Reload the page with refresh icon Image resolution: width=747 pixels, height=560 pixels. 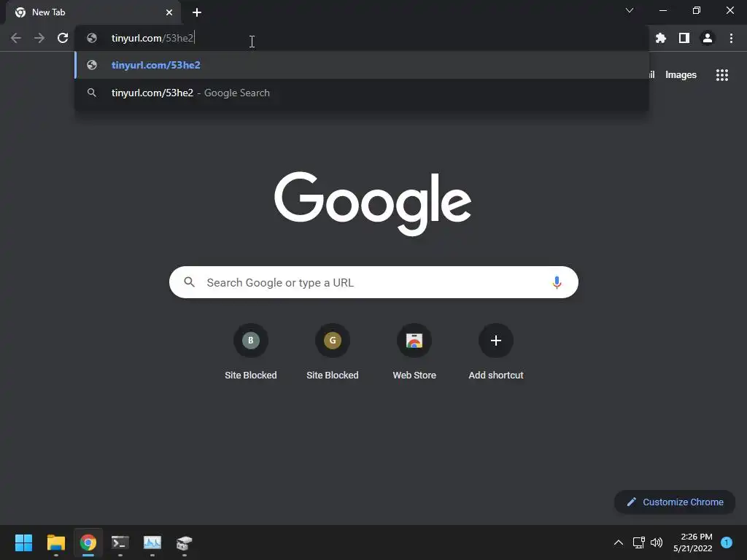pyautogui.click(x=63, y=38)
